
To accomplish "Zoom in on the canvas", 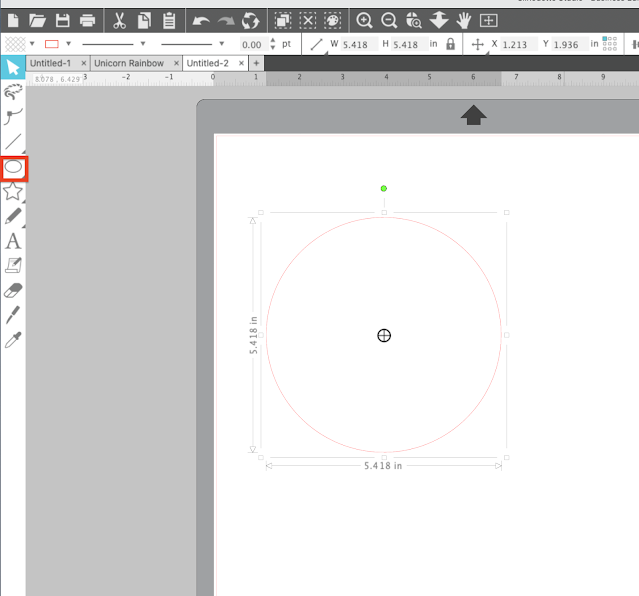I will pos(364,20).
